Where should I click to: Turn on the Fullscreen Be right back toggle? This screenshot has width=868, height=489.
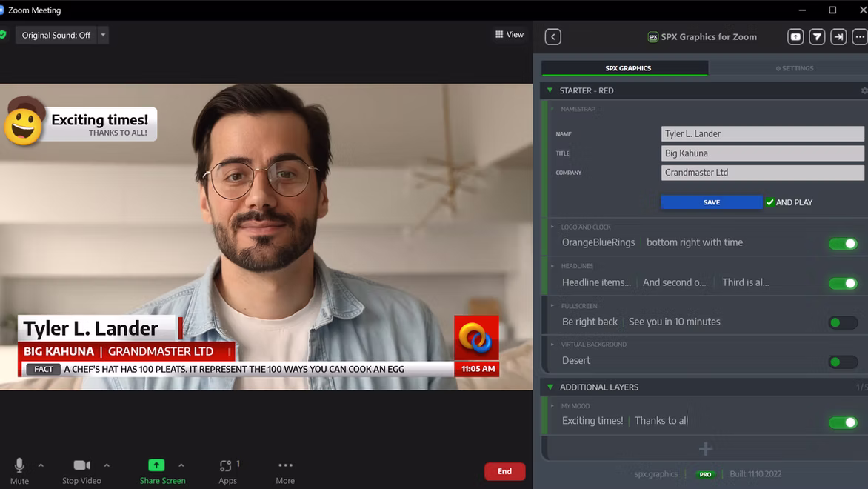point(843,322)
